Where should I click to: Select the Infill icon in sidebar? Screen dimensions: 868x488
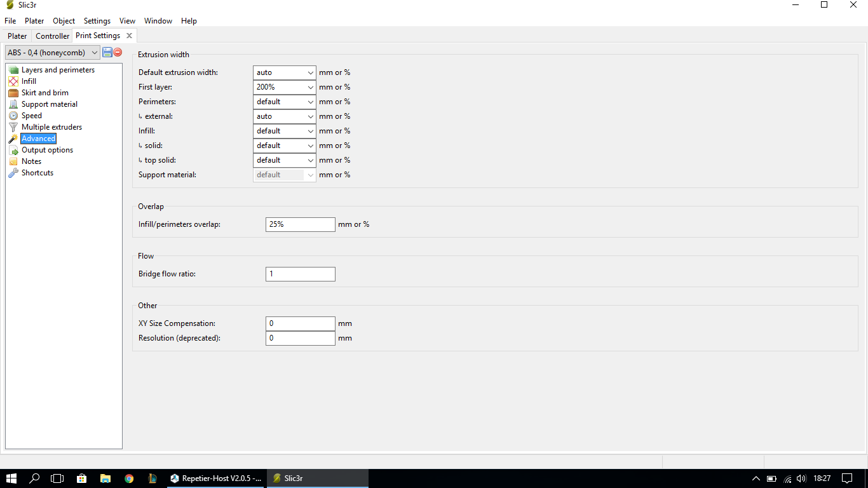coord(13,81)
